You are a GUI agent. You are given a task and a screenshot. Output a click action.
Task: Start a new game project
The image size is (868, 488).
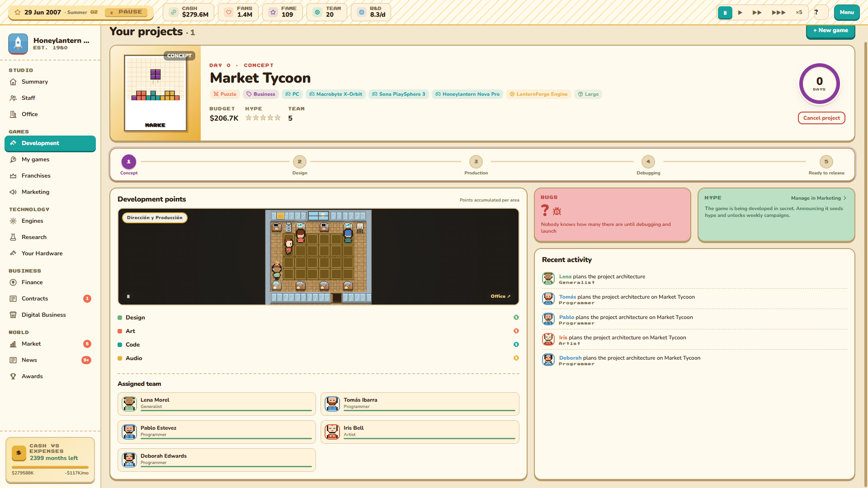830,31
